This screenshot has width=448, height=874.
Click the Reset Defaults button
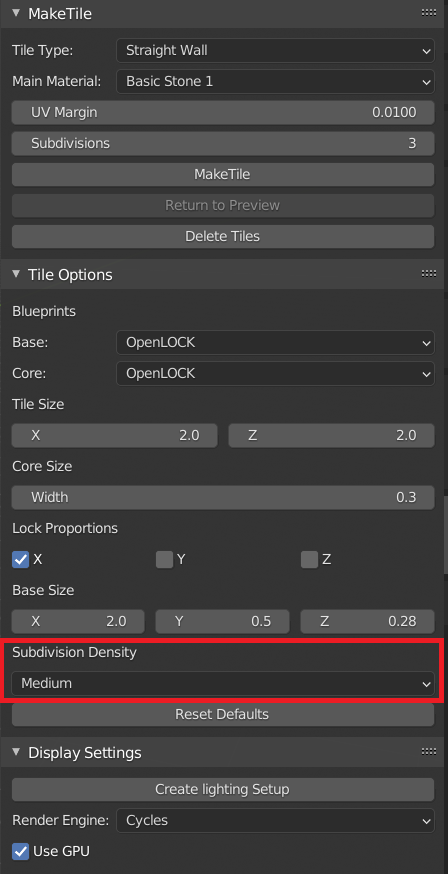(x=223, y=714)
